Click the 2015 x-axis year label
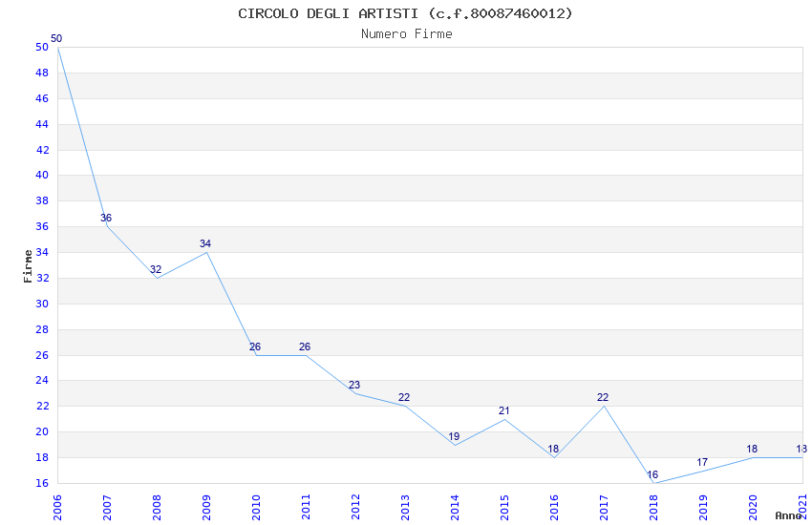This screenshot has height=525, width=812. (x=504, y=508)
